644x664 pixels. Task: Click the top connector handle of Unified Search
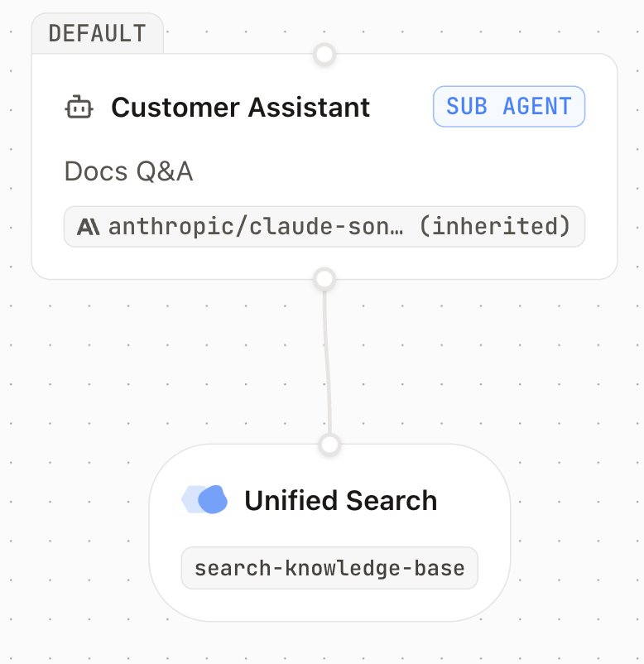329,445
